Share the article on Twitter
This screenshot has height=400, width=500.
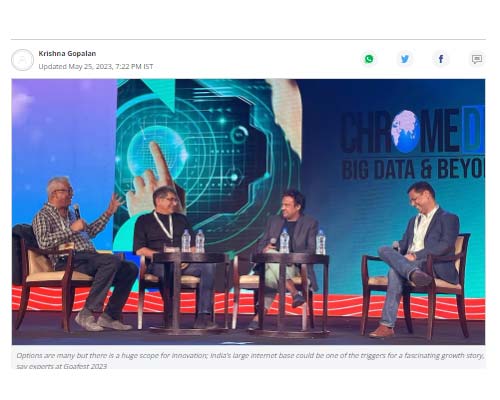pyautogui.click(x=405, y=59)
